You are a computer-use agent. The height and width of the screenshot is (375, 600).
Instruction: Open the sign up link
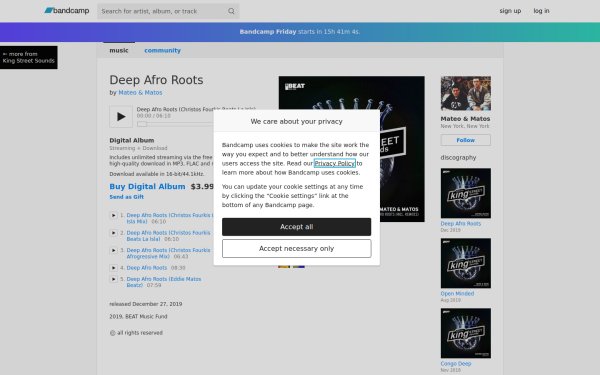(x=510, y=11)
